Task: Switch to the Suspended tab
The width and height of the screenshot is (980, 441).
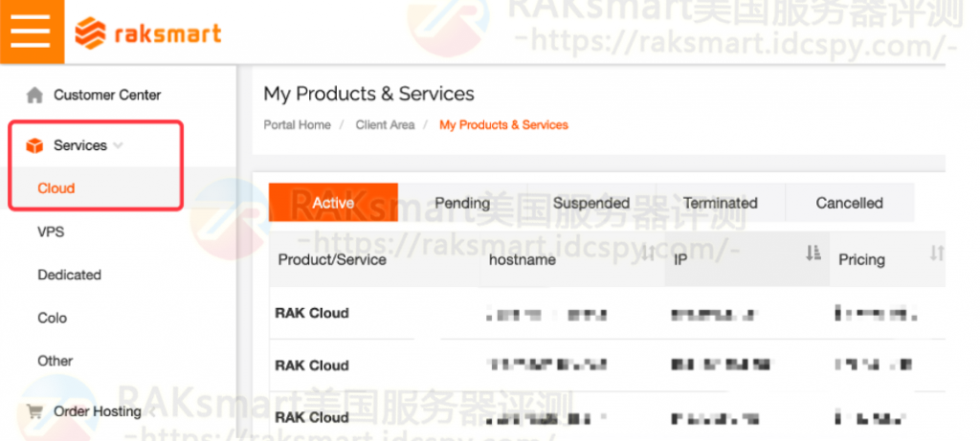Action: click(591, 203)
